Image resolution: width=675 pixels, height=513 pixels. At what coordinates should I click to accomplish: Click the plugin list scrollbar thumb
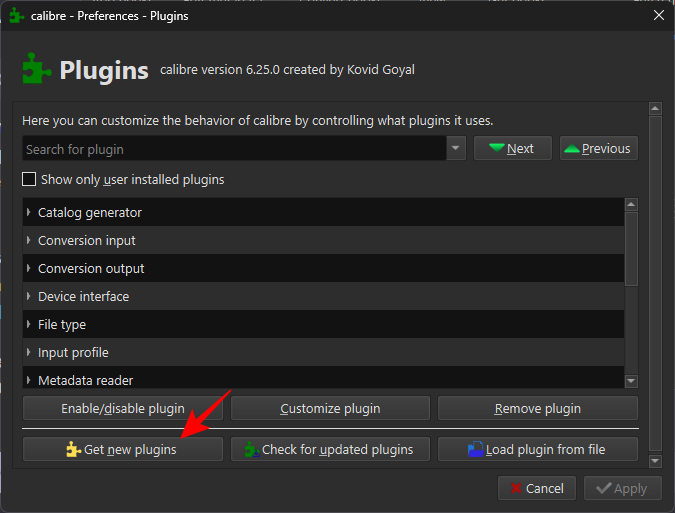pyautogui.click(x=631, y=249)
